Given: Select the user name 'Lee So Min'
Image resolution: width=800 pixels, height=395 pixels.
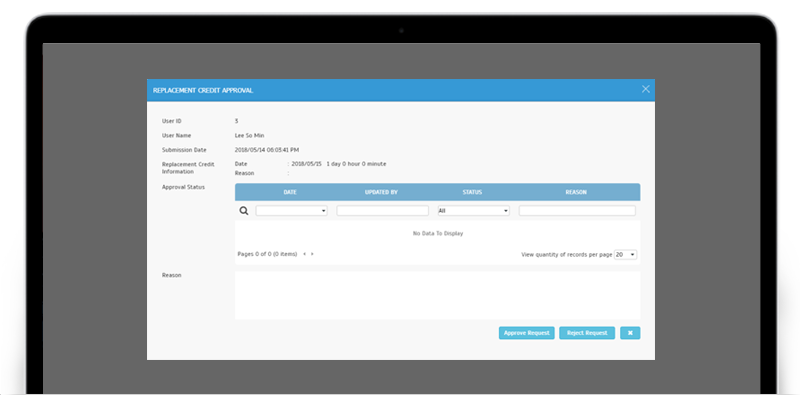Looking at the screenshot, I should [x=249, y=136].
